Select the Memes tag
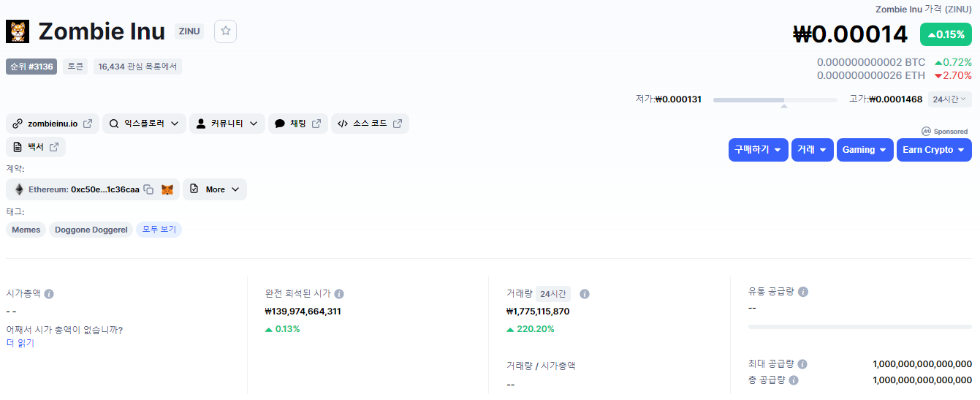Viewport: 980px width, 400px height. pos(26,230)
